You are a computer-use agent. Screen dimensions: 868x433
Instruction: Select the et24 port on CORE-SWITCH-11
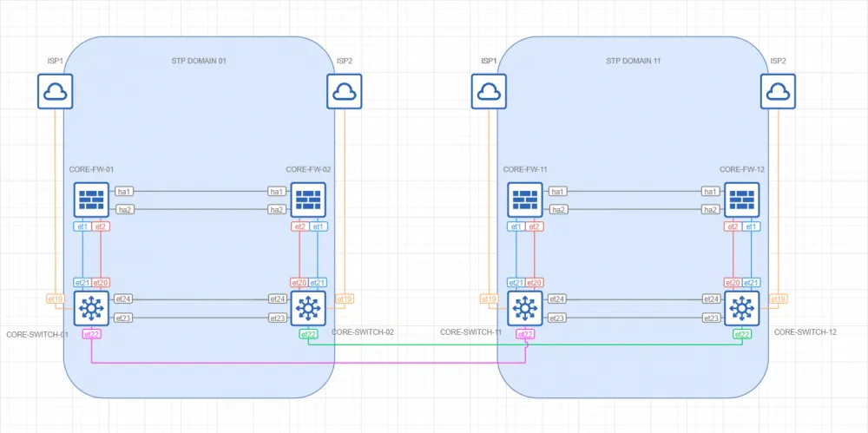coord(557,299)
